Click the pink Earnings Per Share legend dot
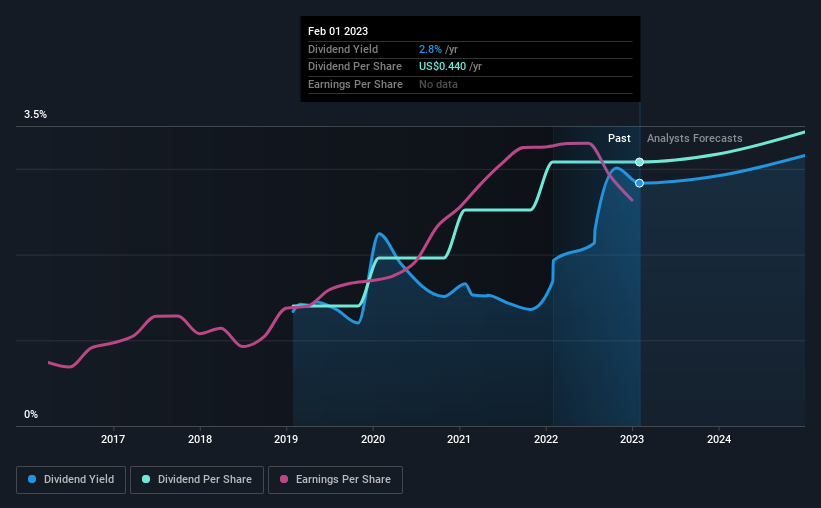Screen dimensions: 821x508 (x=284, y=479)
